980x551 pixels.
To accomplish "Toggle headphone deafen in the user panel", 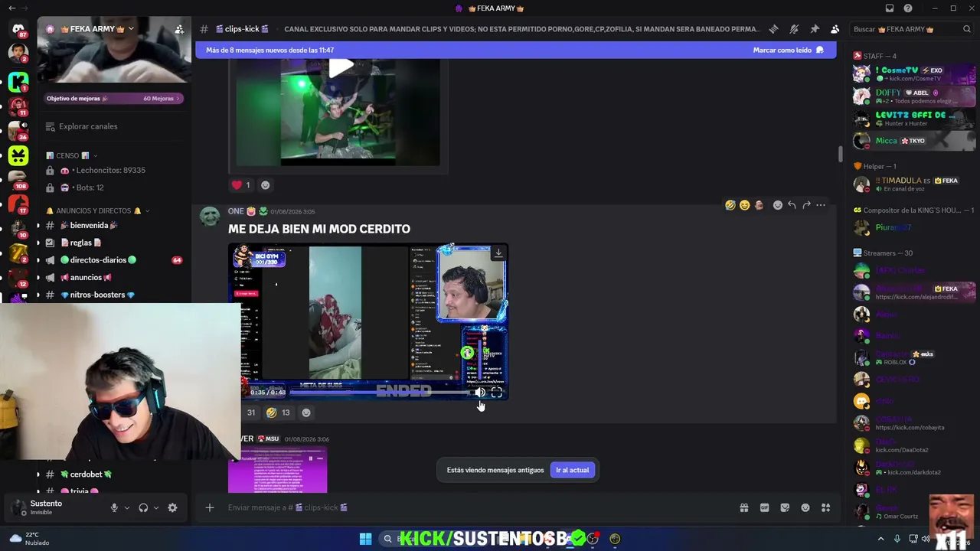I will point(143,507).
